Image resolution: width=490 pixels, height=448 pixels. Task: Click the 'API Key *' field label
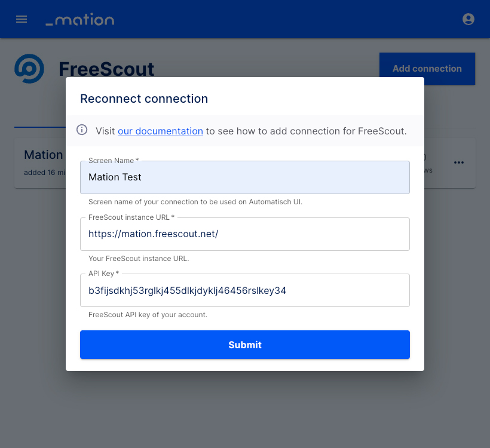pyautogui.click(x=104, y=274)
